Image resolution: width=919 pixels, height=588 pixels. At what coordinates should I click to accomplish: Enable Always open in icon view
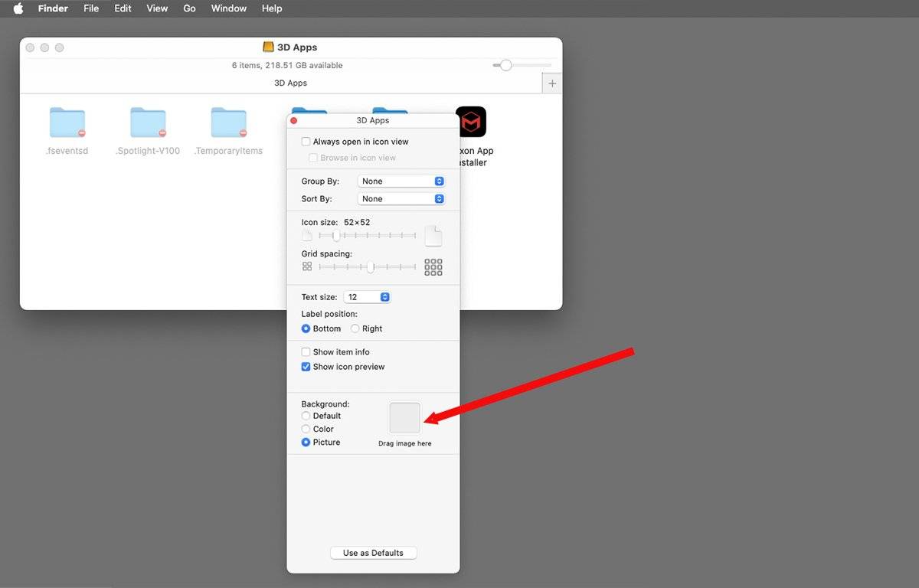tap(306, 142)
